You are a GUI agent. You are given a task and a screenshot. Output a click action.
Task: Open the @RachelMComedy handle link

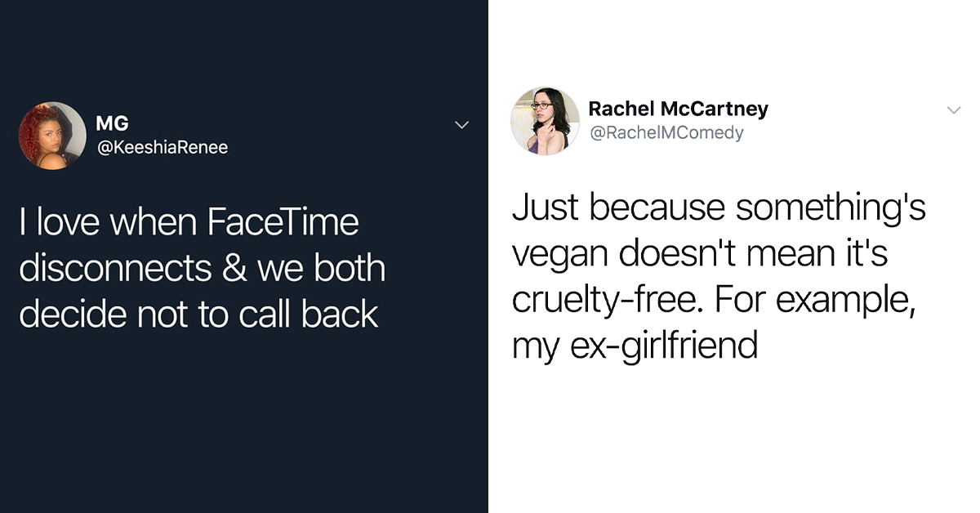click(x=666, y=132)
